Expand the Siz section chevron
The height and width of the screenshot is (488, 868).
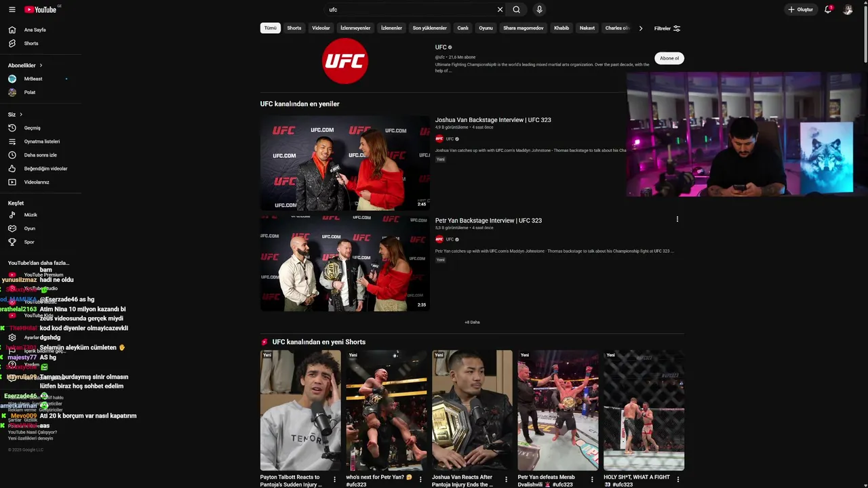point(21,114)
